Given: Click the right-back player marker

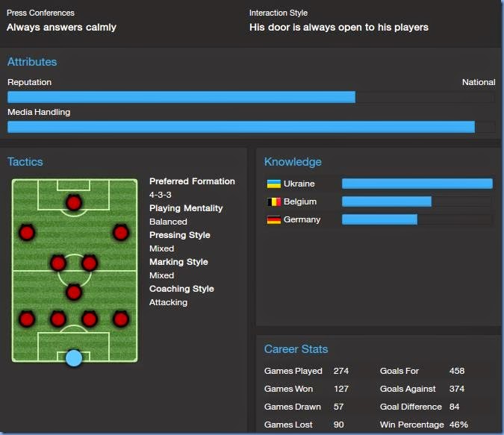Looking at the screenshot, I should tap(120, 319).
